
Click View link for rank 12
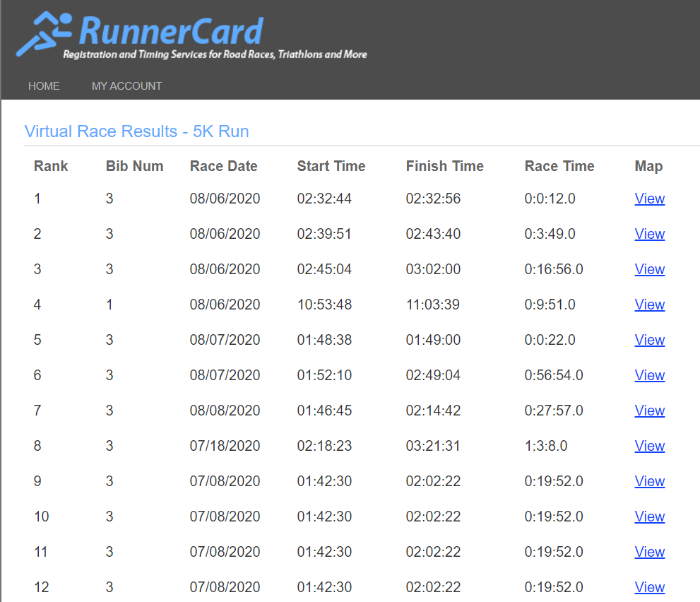649,587
